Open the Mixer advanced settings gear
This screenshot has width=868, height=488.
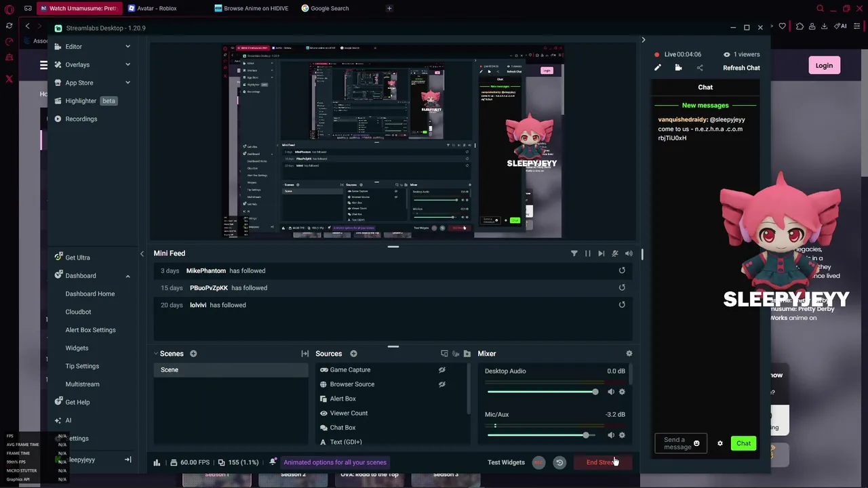point(629,354)
